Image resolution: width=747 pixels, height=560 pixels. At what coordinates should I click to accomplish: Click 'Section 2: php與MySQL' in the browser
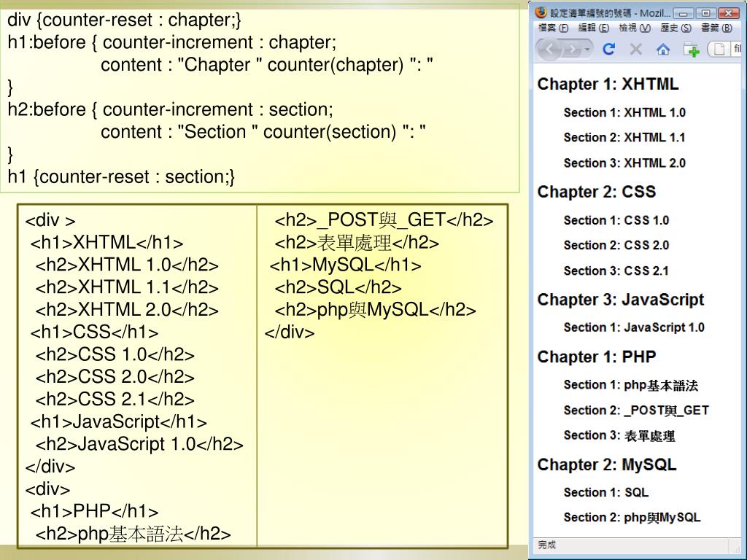(x=632, y=518)
